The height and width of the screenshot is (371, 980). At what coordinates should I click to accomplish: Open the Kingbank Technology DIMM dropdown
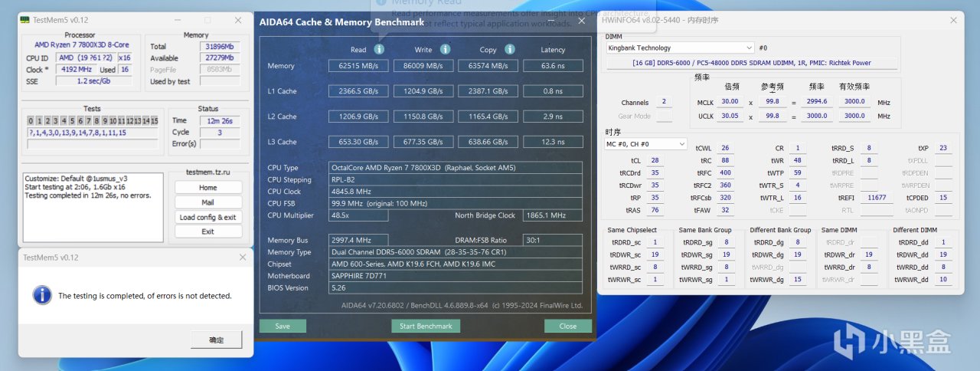pos(680,48)
